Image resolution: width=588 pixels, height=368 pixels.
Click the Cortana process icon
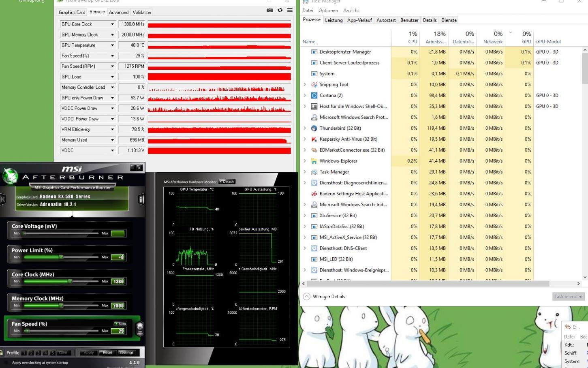[314, 95]
